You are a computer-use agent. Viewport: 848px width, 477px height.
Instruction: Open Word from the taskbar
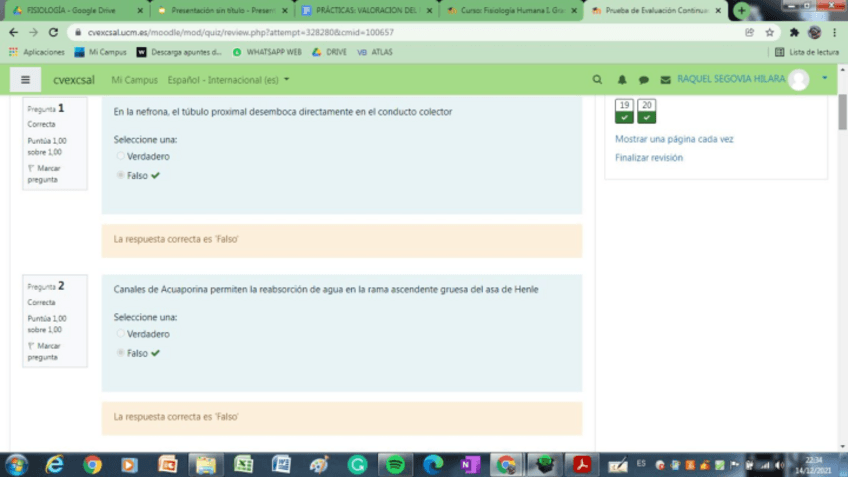point(281,465)
